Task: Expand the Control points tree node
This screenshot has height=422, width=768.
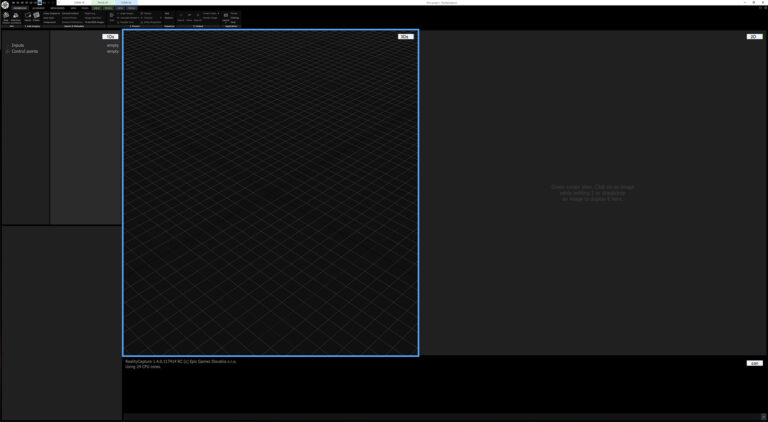Action: 7,51
